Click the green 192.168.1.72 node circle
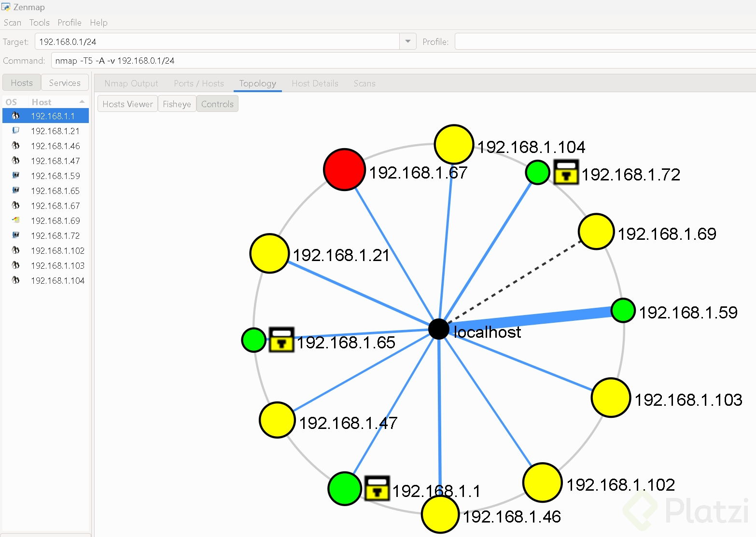 click(x=537, y=172)
